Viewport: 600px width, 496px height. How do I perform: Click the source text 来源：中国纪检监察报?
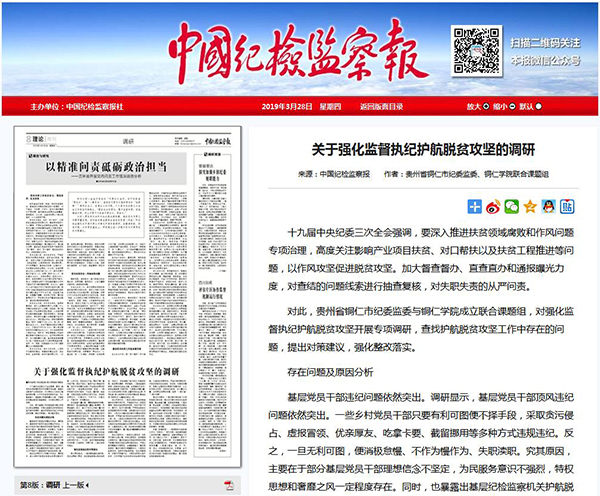[x=334, y=174]
